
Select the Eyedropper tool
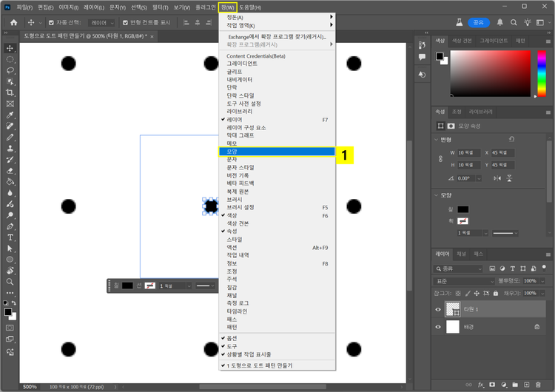pos(10,115)
